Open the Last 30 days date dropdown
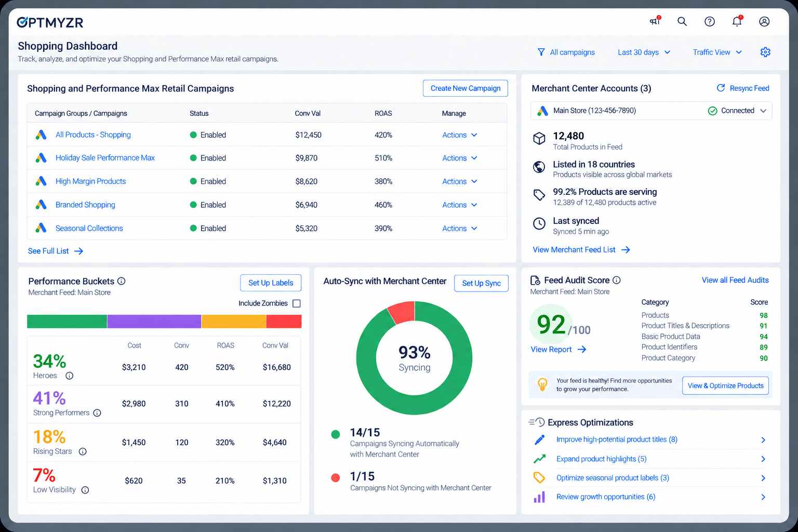798x532 pixels. 644,52
